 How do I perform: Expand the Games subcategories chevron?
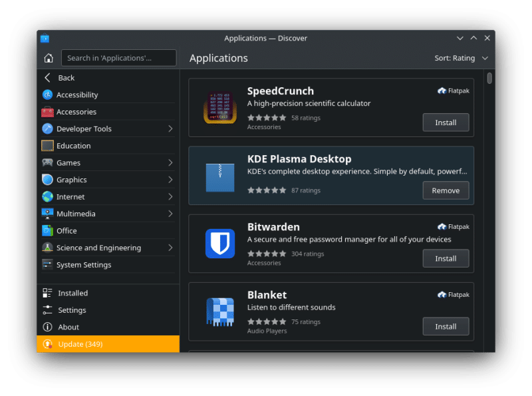[x=170, y=162]
